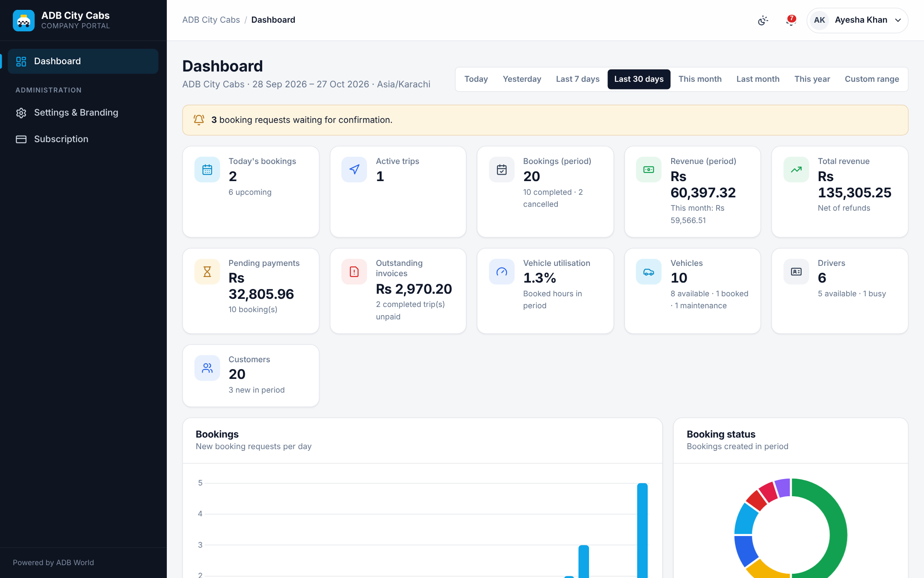
Task: Click the Vehicle utilisation gauge icon
Action: (x=502, y=271)
